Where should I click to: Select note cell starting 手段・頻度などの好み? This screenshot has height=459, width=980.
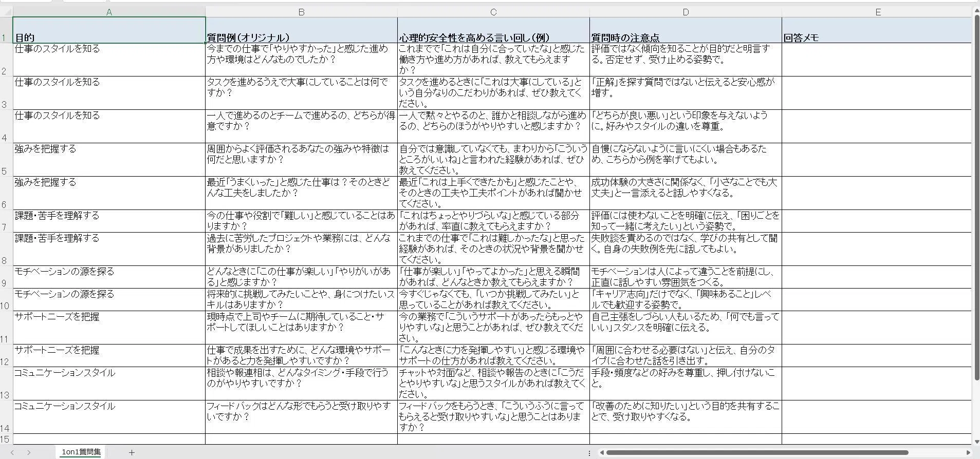click(x=686, y=384)
